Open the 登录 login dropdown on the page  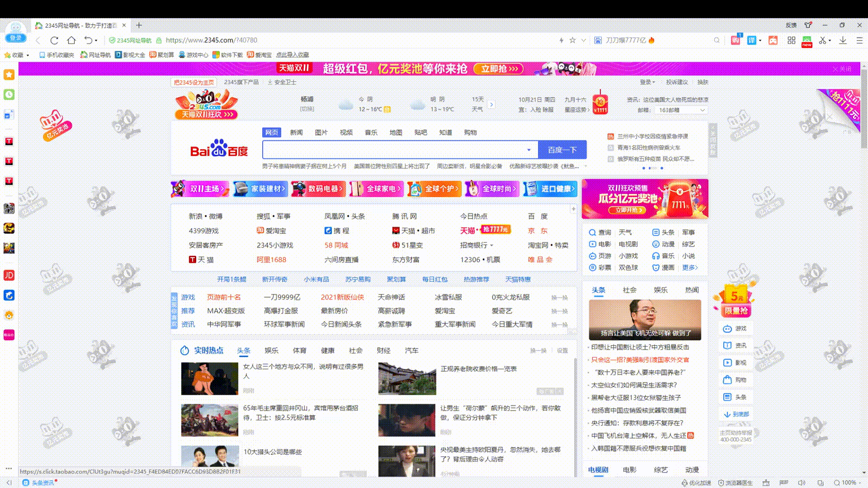[x=648, y=82]
